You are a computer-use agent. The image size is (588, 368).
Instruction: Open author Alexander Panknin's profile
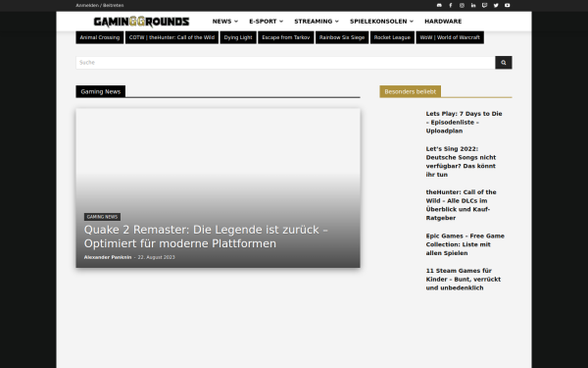click(108, 257)
